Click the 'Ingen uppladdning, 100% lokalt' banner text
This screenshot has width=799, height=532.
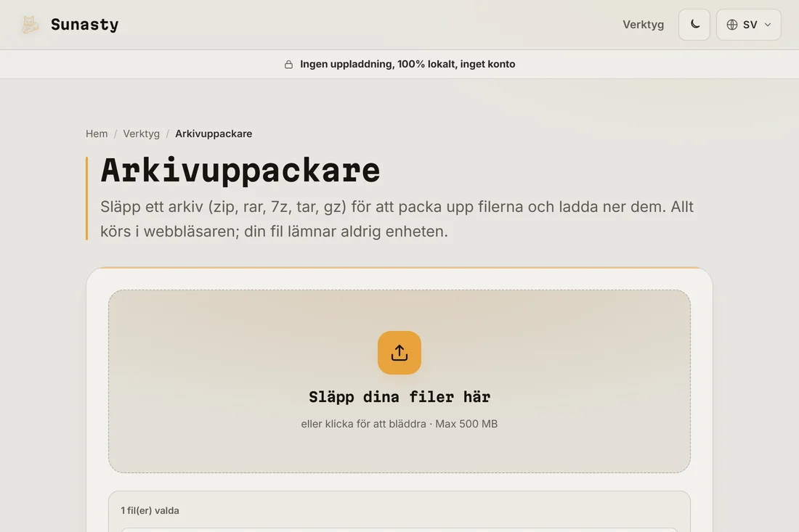click(407, 64)
